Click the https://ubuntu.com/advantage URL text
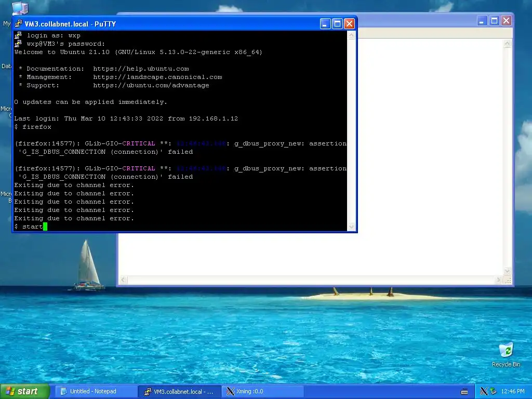 coord(151,86)
